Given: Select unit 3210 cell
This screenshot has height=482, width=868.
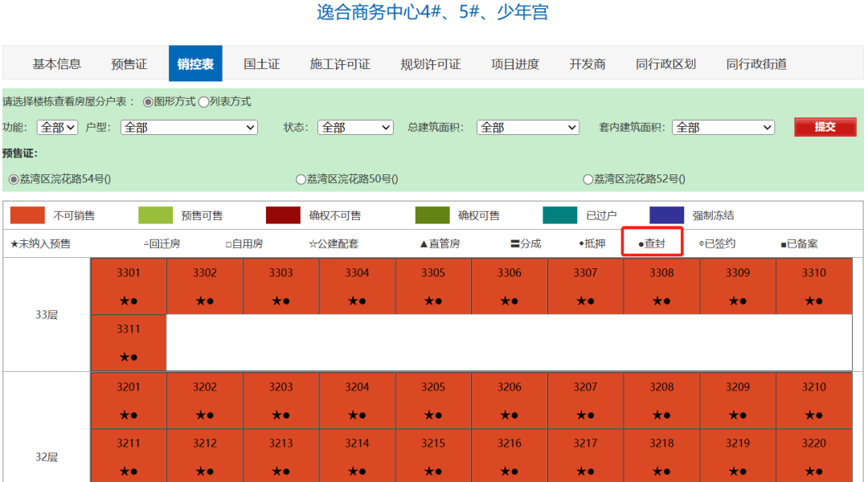Looking at the screenshot, I should [813, 401].
